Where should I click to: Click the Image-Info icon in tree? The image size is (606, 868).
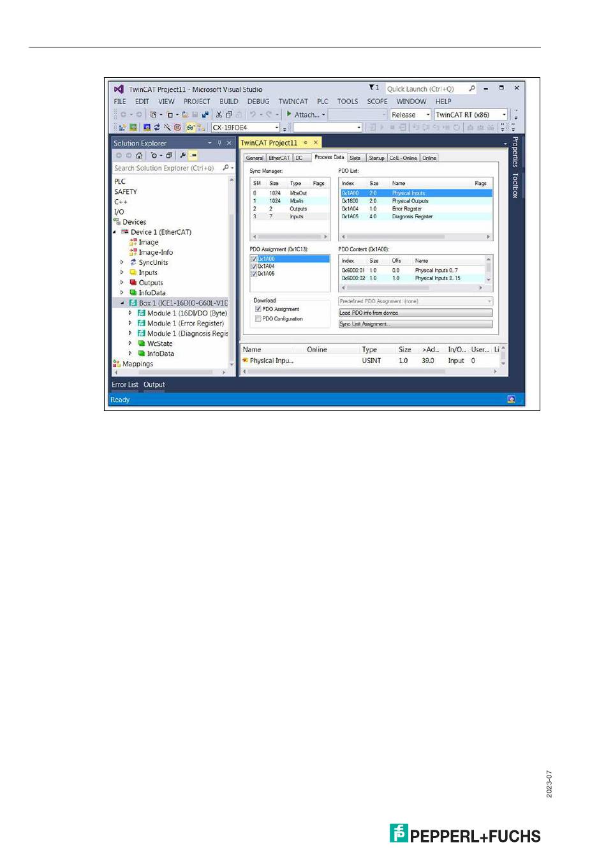pyautogui.click(x=133, y=252)
